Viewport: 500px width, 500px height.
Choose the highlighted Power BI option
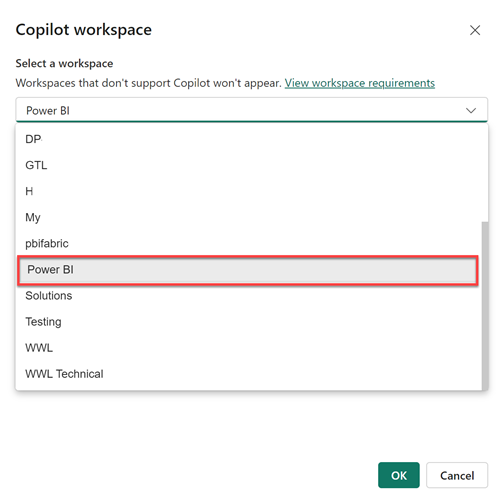248,270
